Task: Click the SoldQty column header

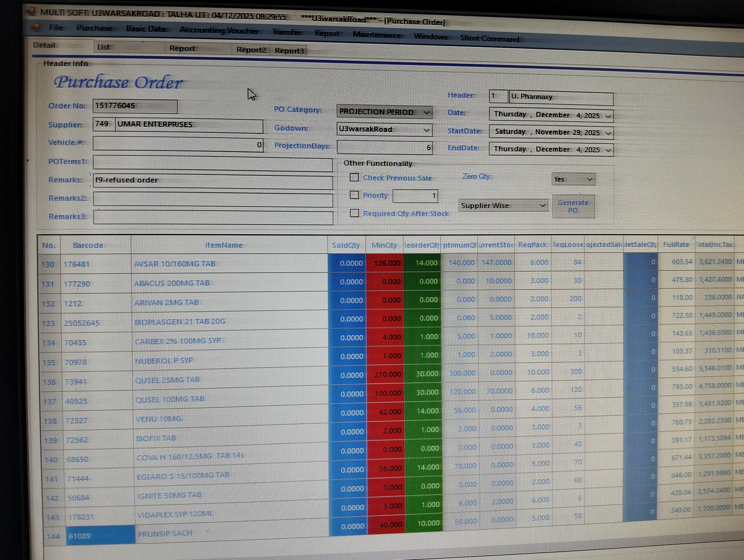Action: 346,245
